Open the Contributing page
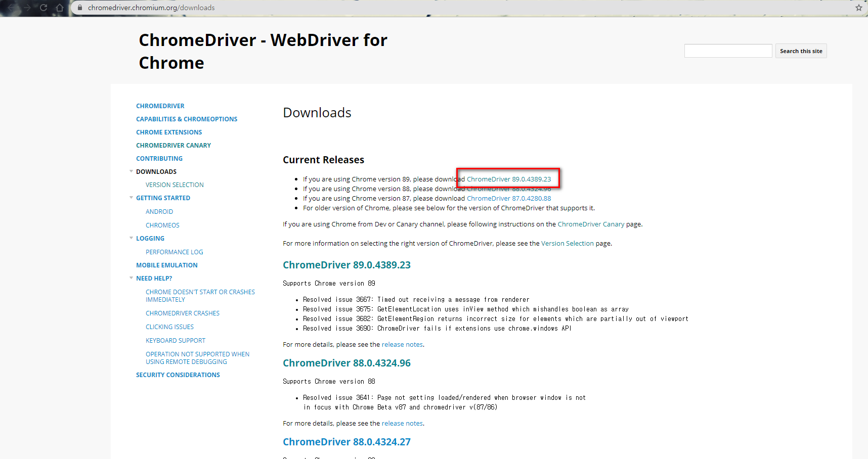The image size is (868, 459). pos(159,158)
